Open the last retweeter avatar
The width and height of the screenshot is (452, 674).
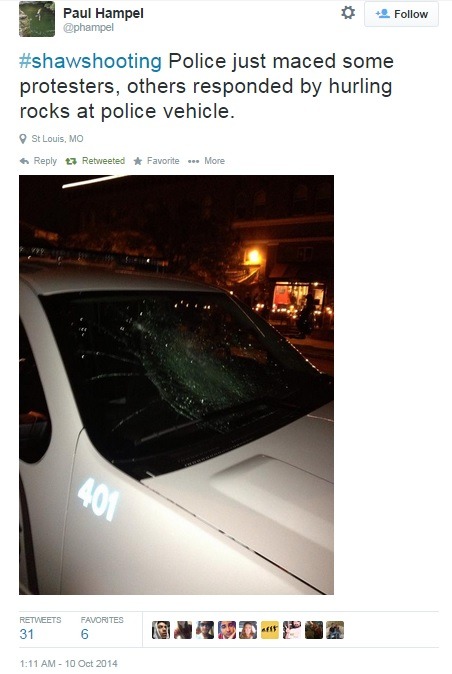click(x=335, y=630)
